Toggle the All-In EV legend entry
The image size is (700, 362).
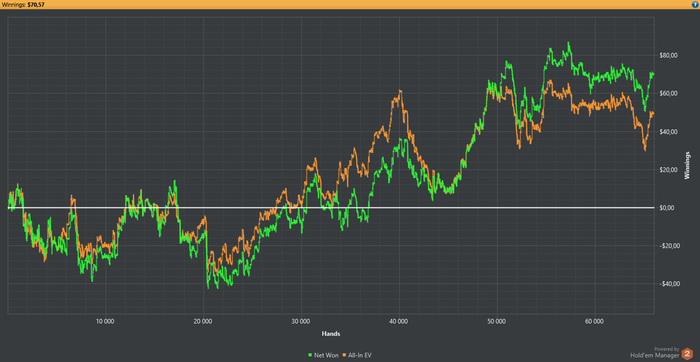click(x=357, y=355)
